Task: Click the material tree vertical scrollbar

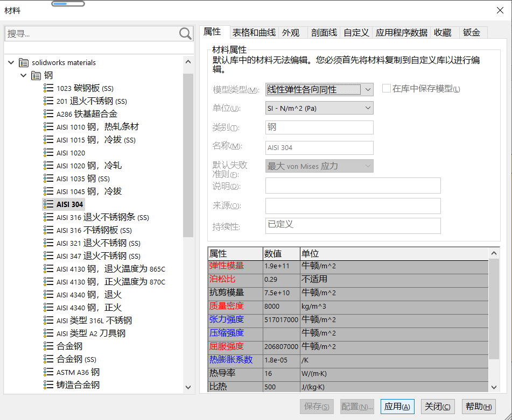Action: (188, 156)
